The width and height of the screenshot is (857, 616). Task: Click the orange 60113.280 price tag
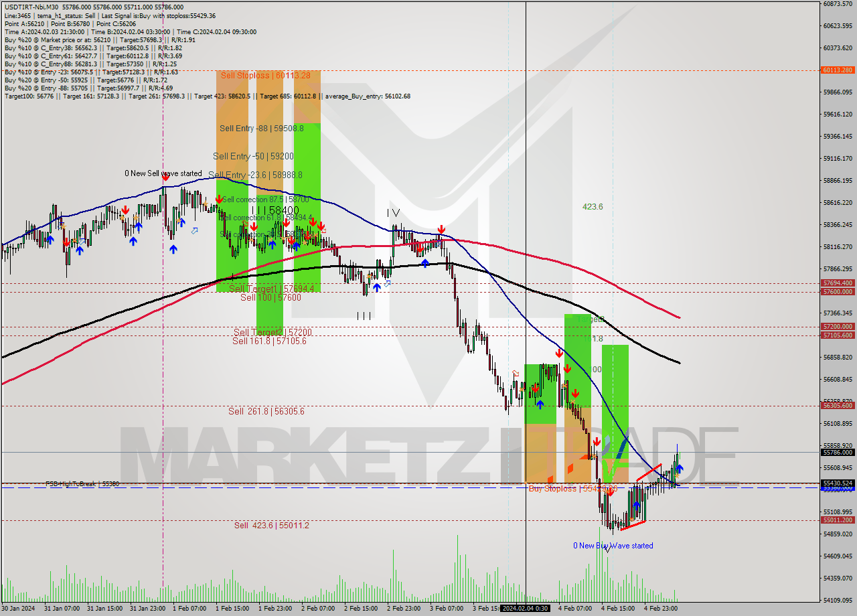838,70
